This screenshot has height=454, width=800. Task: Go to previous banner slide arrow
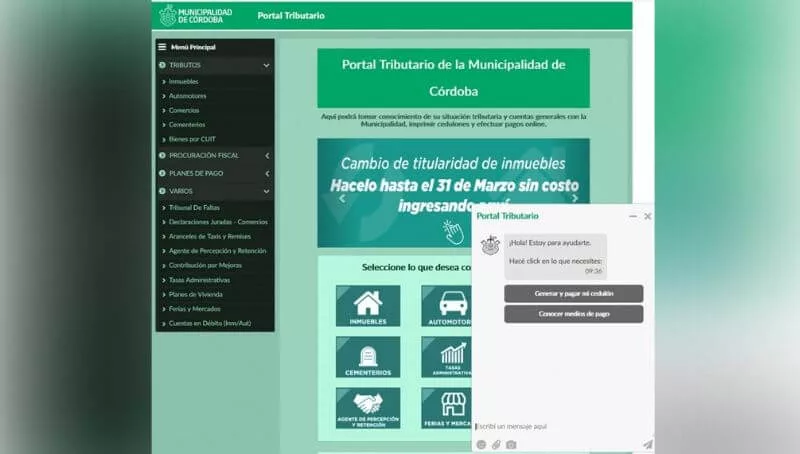(x=342, y=198)
